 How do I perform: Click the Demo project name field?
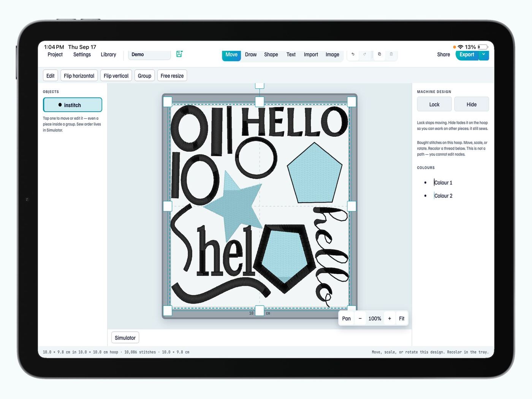pos(149,55)
